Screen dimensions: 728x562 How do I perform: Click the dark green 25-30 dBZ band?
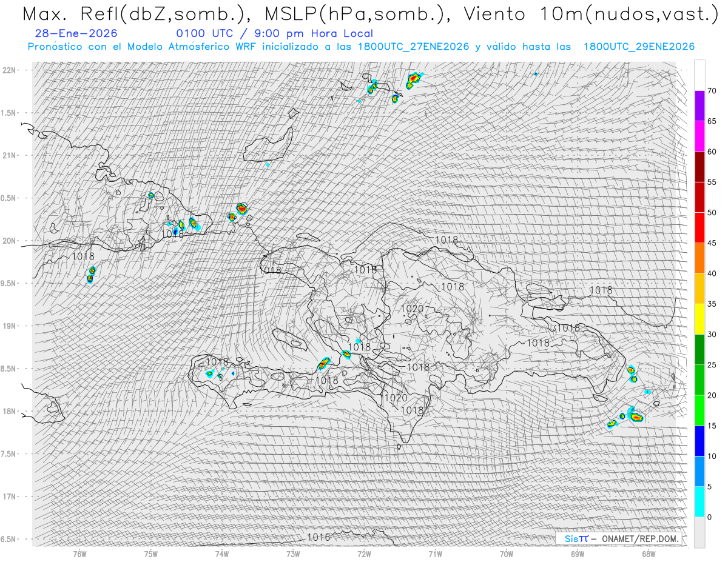point(699,350)
